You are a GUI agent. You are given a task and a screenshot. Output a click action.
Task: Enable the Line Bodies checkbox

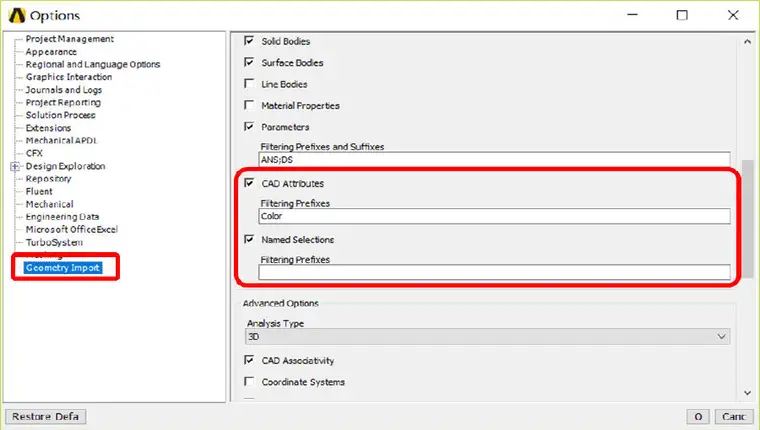pyautogui.click(x=249, y=83)
